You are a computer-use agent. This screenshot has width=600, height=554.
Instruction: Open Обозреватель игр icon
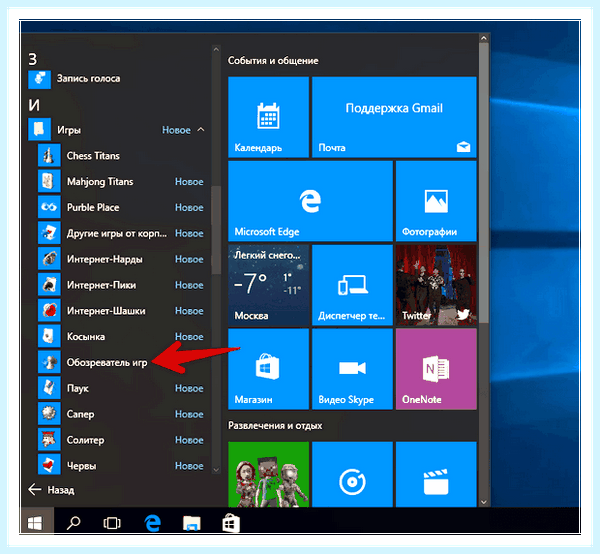pos(49,362)
